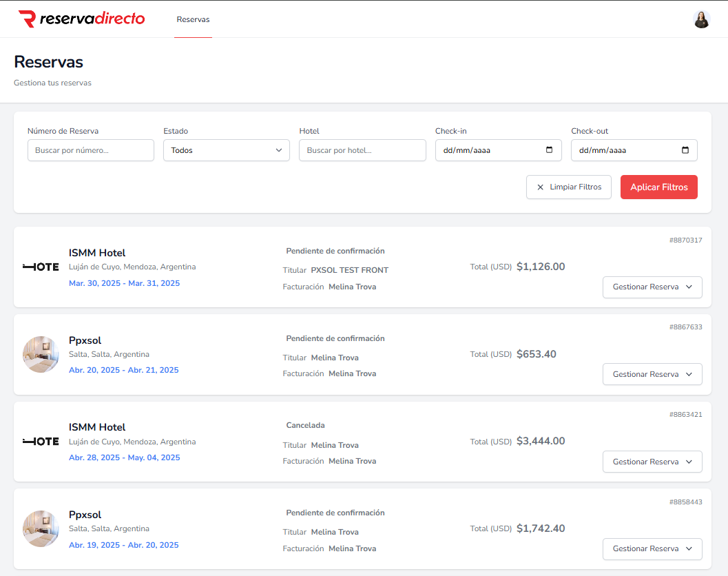Open Gestionar Reserva for reservation #8870317
Image resolution: width=728 pixels, height=576 pixels.
(x=652, y=287)
